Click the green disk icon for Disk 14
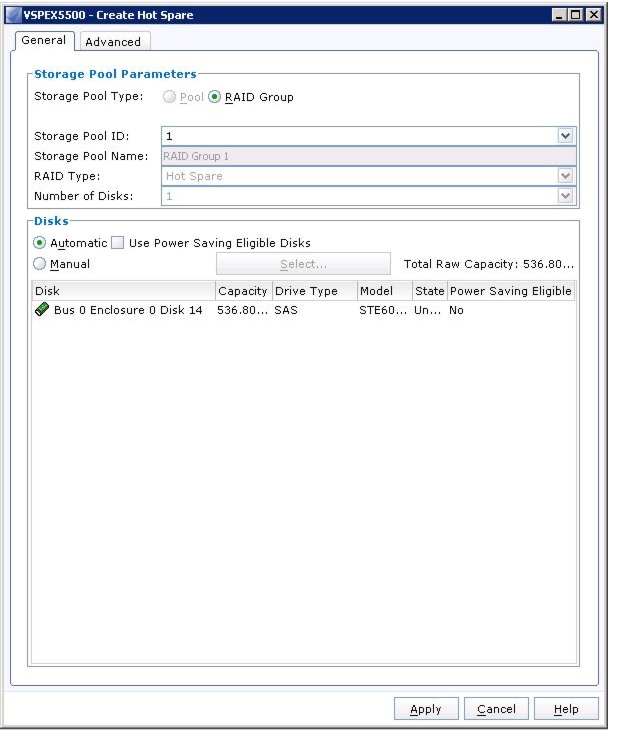The image size is (619, 732). click(42, 310)
